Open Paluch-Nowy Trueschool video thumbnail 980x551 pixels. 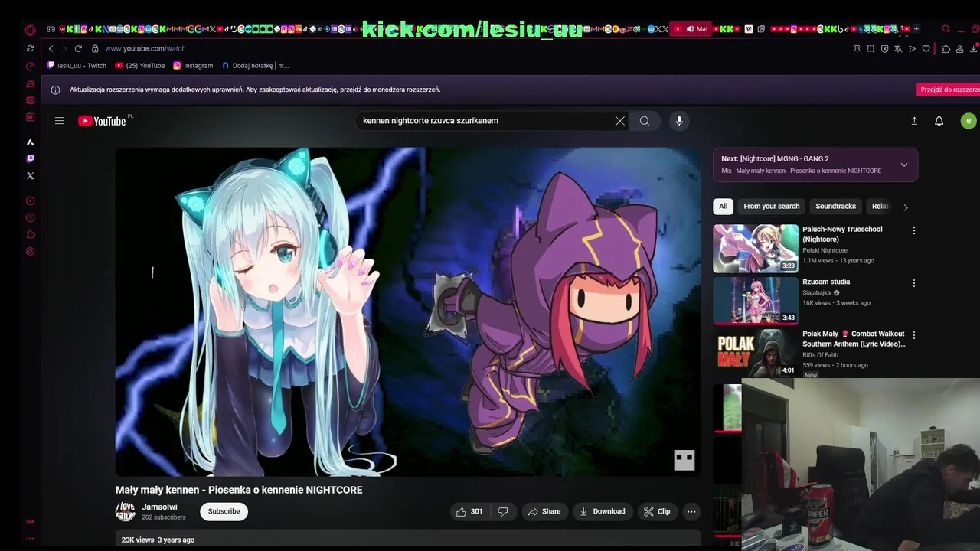click(x=756, y=248)
